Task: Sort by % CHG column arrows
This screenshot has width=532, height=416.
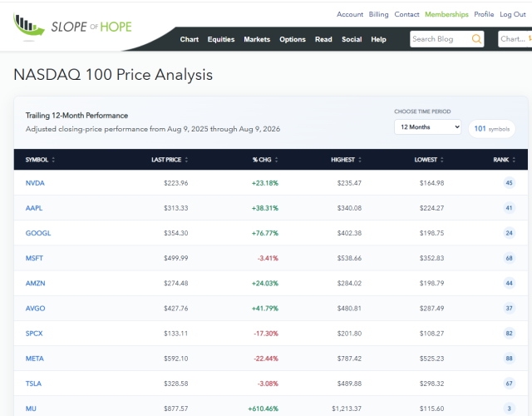Action: 276,160
